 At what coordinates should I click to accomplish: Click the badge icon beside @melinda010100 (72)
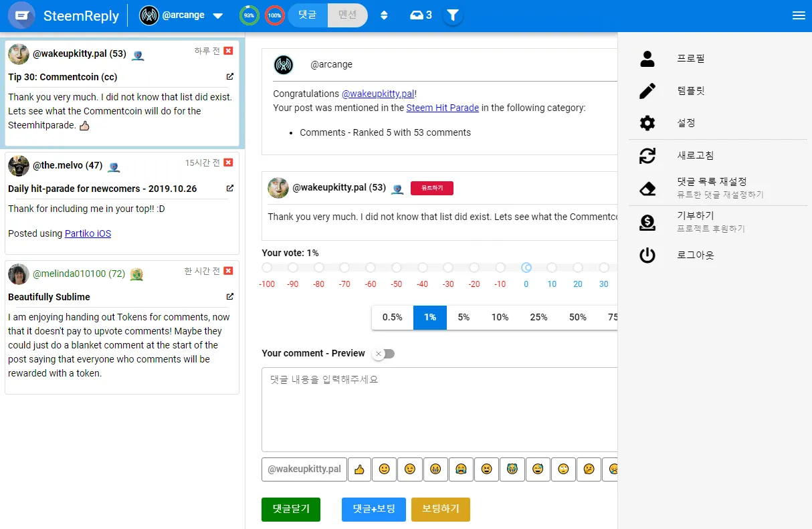click(x=136, y=274)
